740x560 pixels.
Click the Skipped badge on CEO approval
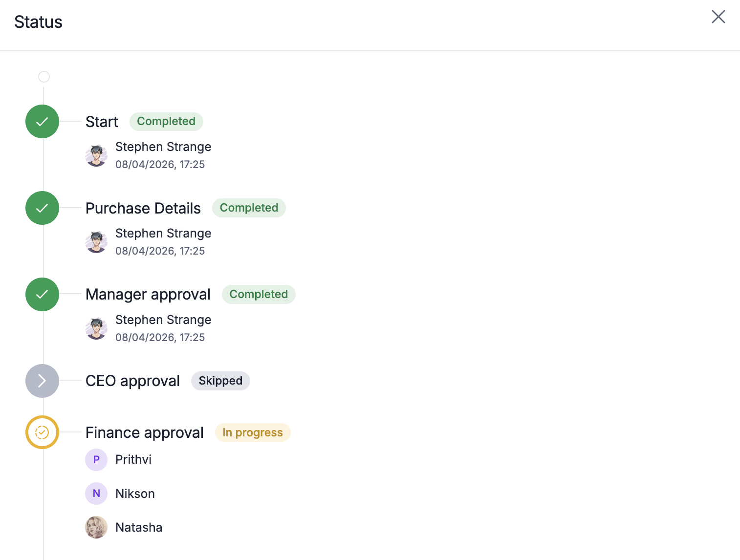220,381
